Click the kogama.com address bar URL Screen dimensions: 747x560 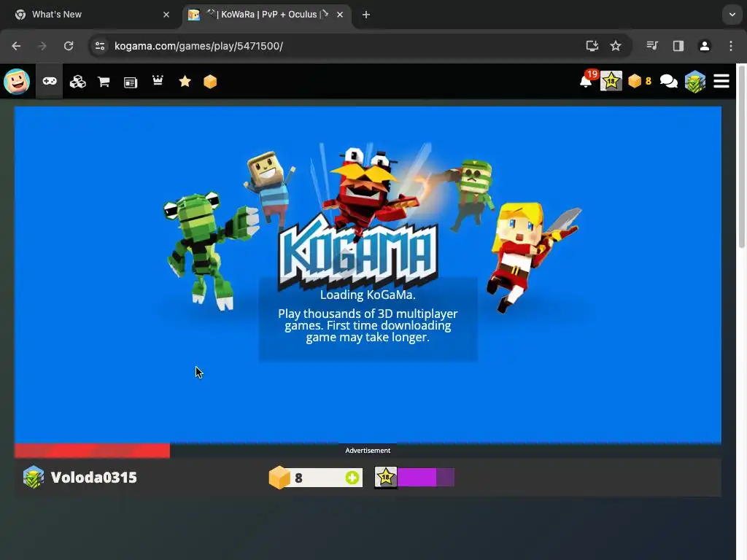198,46
